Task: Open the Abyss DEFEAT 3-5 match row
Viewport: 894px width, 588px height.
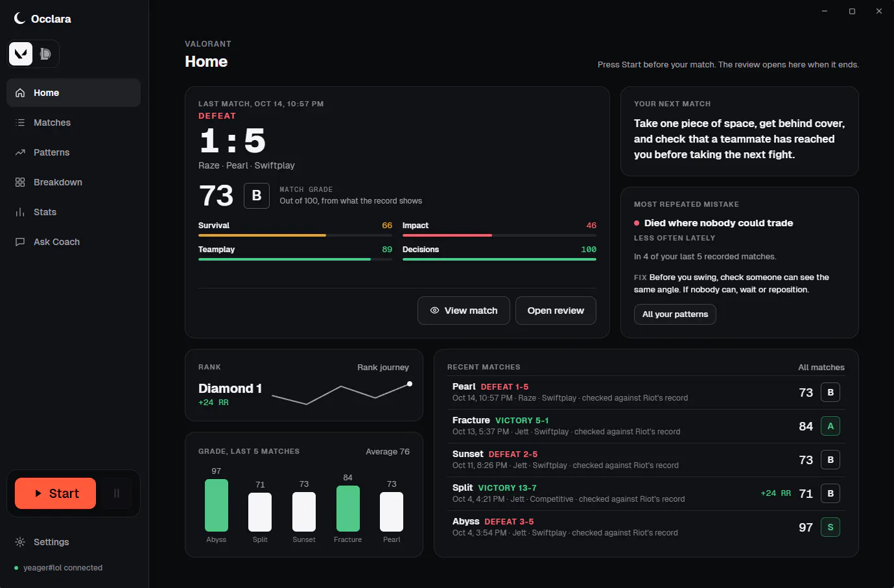Action: (646, 527)
